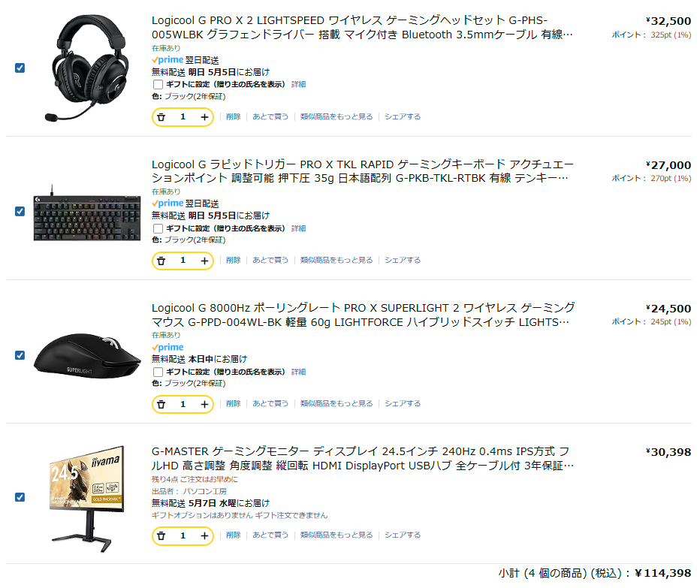Open seller パソコン工房 link
The image size is (700, 588).
coord(204,492)
